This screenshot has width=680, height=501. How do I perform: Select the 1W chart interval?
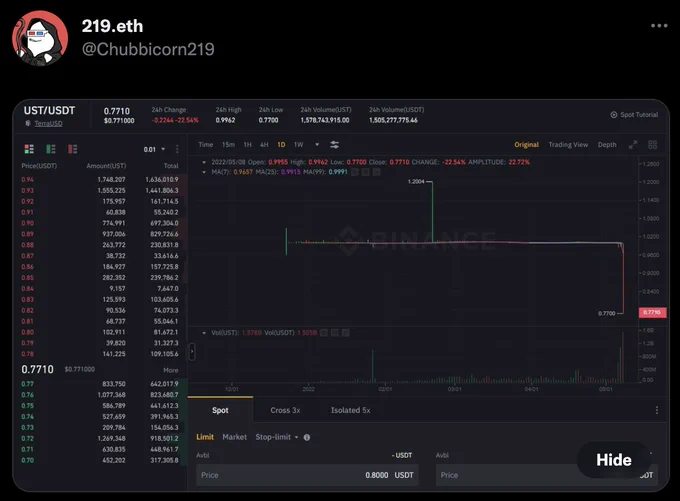[299, 144]
